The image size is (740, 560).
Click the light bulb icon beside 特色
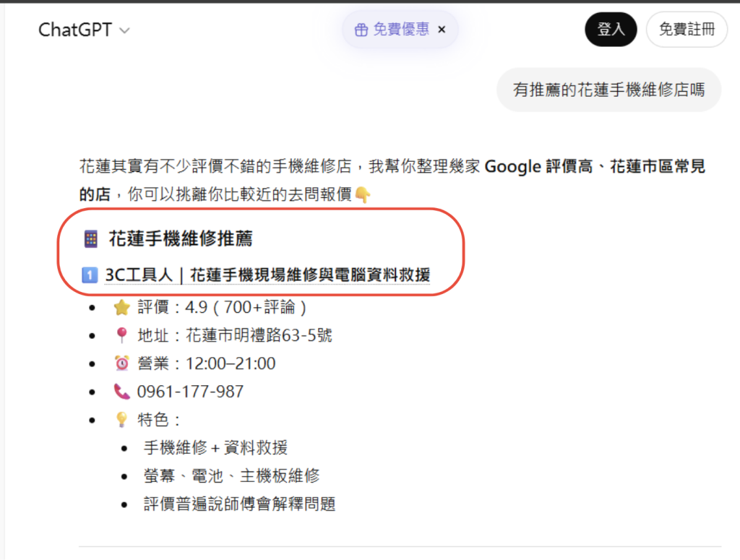(121, 419)
